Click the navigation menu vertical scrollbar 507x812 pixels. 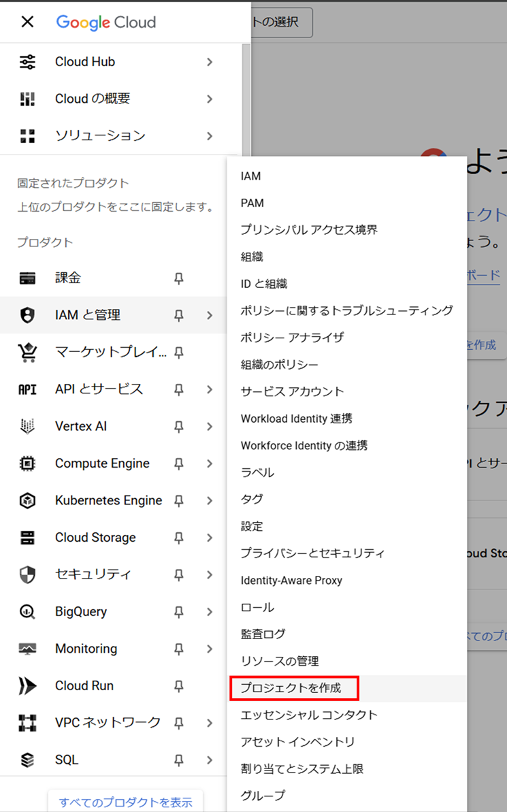[246, 99]
